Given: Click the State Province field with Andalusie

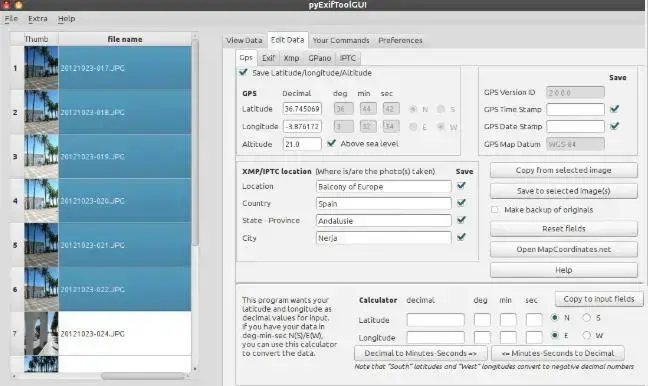Looking at the screenshot, I should (x=384, y=220).
